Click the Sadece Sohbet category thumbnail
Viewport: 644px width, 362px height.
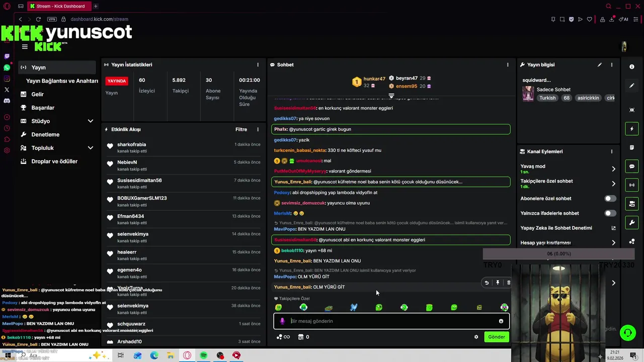528,94
